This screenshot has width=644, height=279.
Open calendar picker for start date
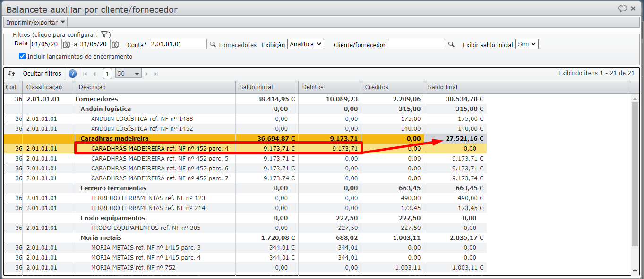(x=67, y=44)
